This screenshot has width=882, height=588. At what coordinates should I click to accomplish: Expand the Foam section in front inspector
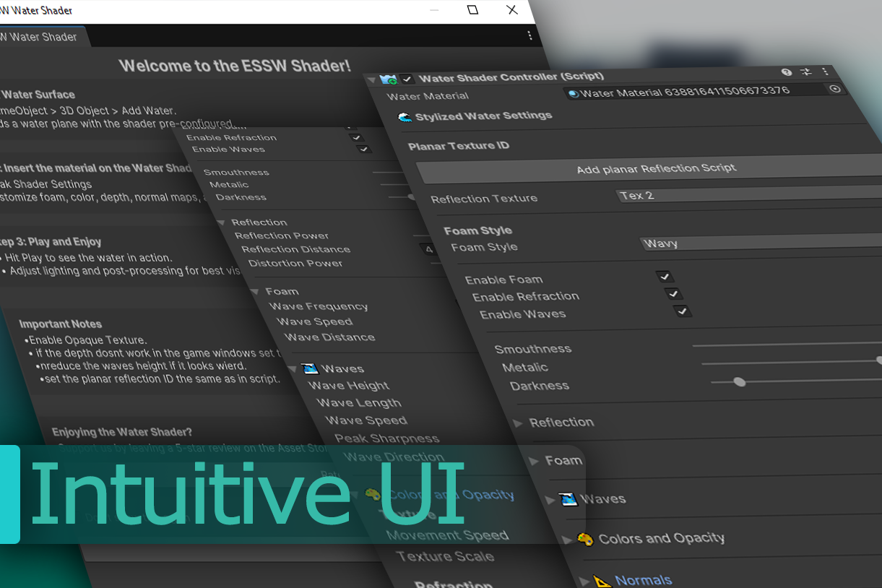coord(533,461)
